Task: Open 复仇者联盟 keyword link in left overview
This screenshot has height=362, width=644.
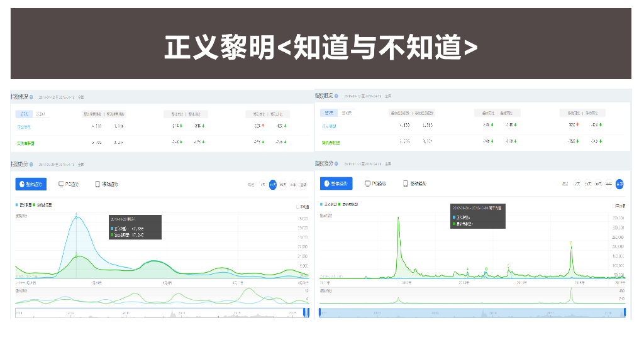Action: pyautogui.click(x=26, y=143)
